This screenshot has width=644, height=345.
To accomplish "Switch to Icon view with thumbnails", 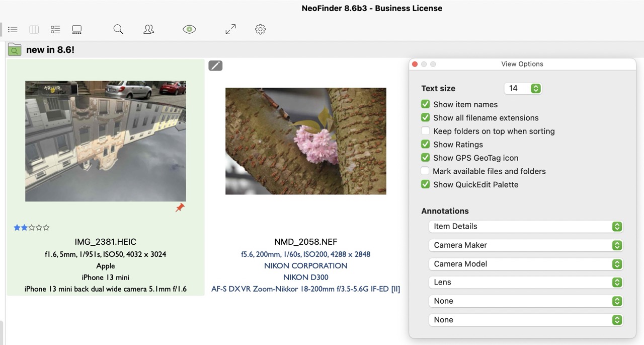I will (x=76, y=29).
